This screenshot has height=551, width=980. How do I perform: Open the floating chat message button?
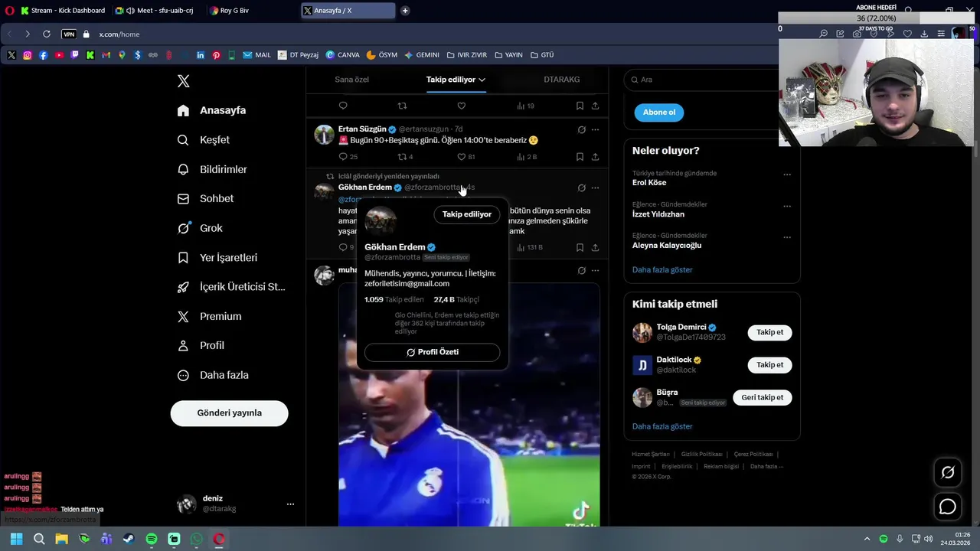948,507
